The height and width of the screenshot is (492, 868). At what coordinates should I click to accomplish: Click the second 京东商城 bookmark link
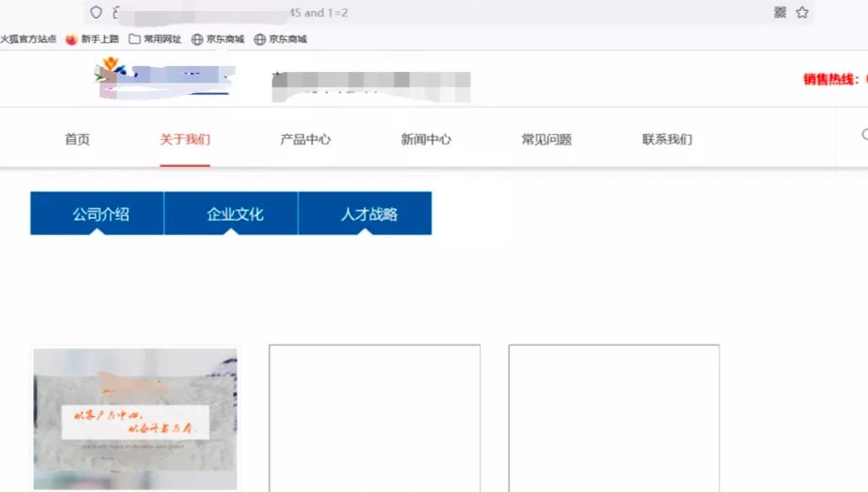tap(287, 39)
